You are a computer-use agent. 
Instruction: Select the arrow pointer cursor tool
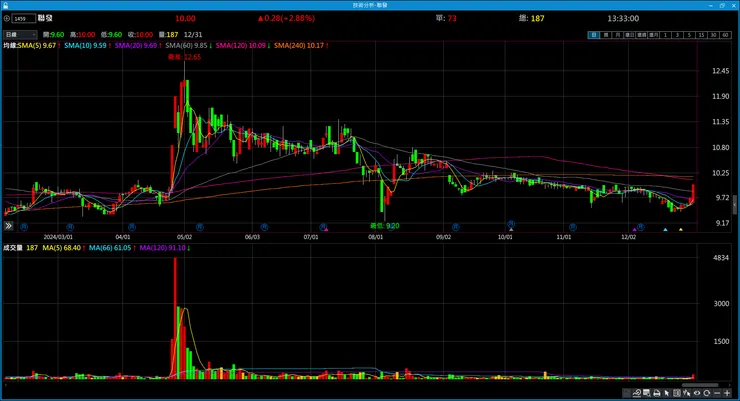(x=666, y=393)
